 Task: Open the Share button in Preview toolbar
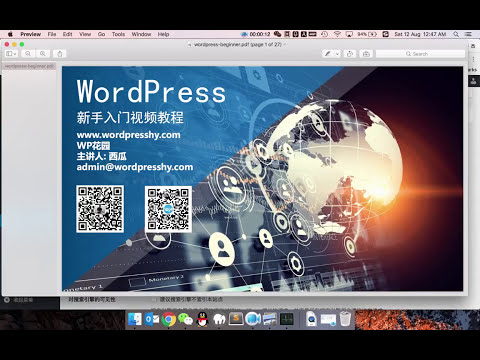60,54
